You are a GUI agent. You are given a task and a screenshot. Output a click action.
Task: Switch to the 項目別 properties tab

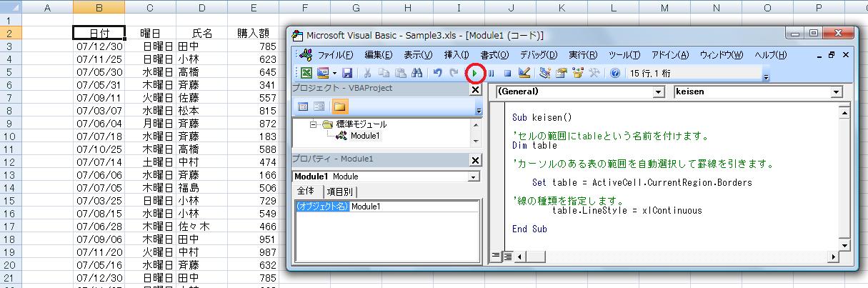(x=340, y=191)
